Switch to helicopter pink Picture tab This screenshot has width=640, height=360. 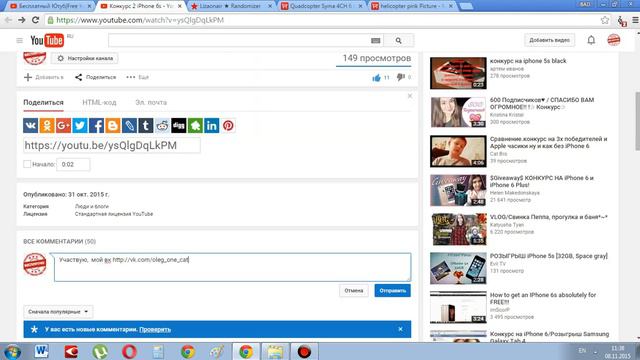pos(412,6)
